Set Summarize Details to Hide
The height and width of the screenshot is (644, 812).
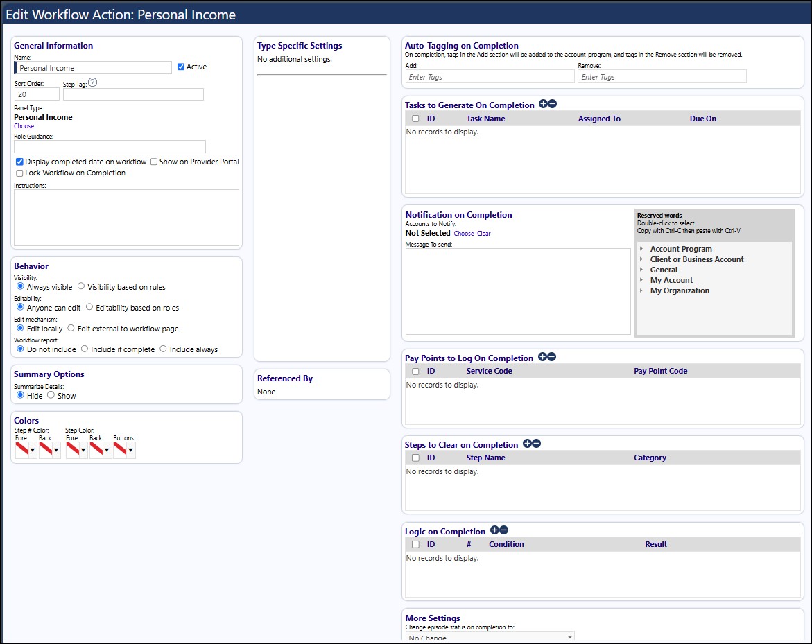(20, 395)
